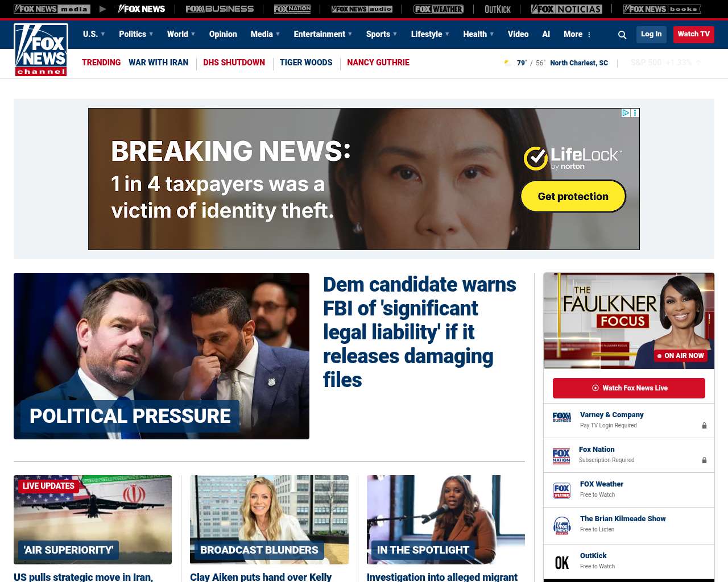Open headline about Dem candidate warning FBI
This screenshot has width=728, height=582.
coord(420,332)
